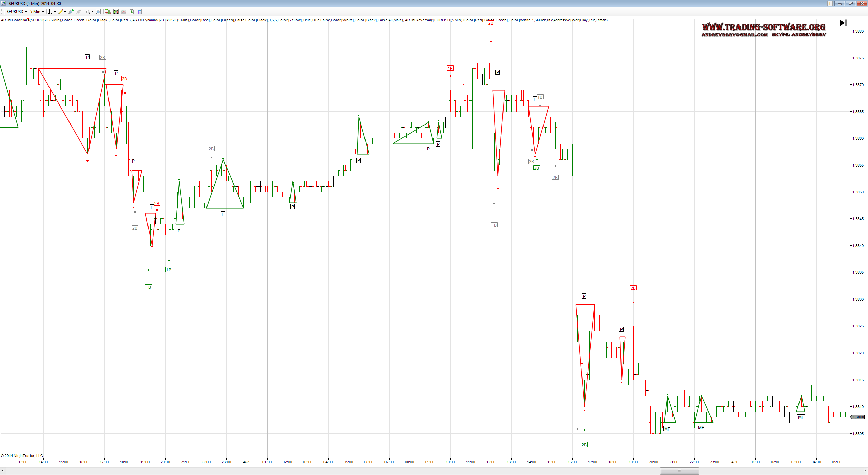
Task: Click the www.trading-software.org watermark link
Action: 763,27
